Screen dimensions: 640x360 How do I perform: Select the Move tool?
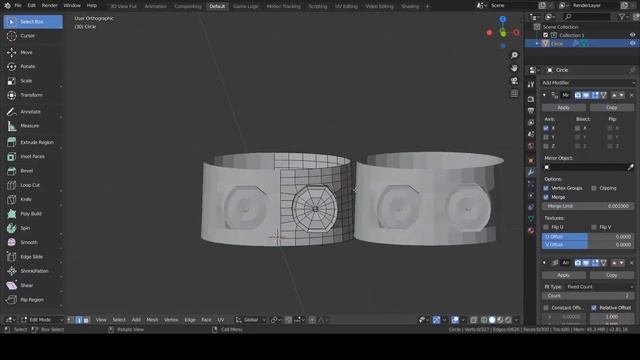pos(33,52)
